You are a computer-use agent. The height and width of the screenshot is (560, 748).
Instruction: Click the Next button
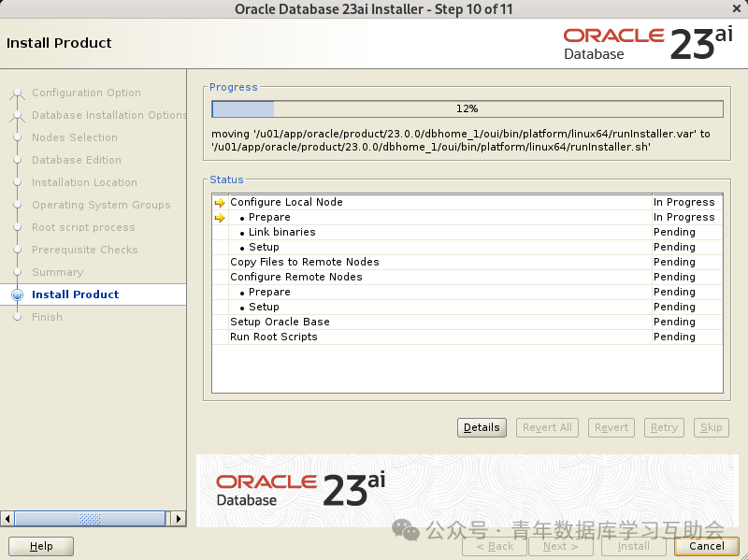pyautogui.click(x=560, y=546)
